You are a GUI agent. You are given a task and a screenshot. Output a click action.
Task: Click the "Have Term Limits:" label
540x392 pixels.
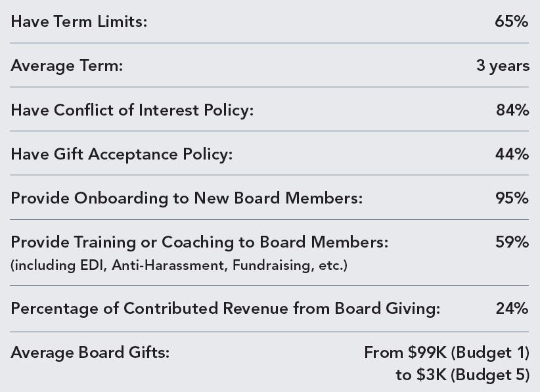(x=79, y=22)
